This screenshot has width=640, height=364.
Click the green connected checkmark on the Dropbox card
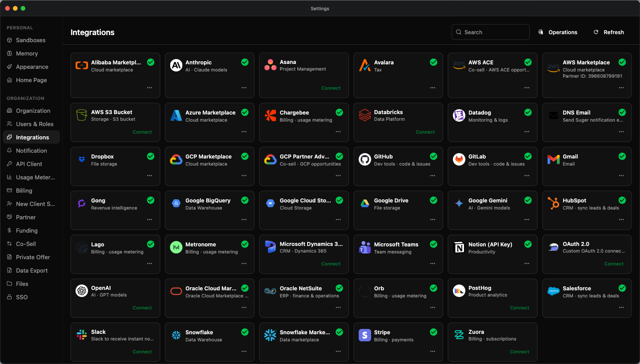(x=151, y=156)
